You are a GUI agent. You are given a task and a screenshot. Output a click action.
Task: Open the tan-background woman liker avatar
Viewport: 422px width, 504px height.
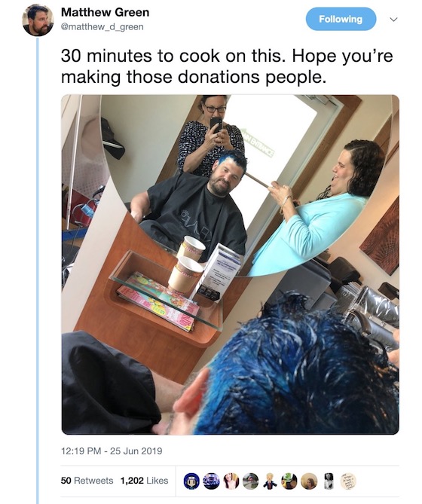click(x=309, y=481)
